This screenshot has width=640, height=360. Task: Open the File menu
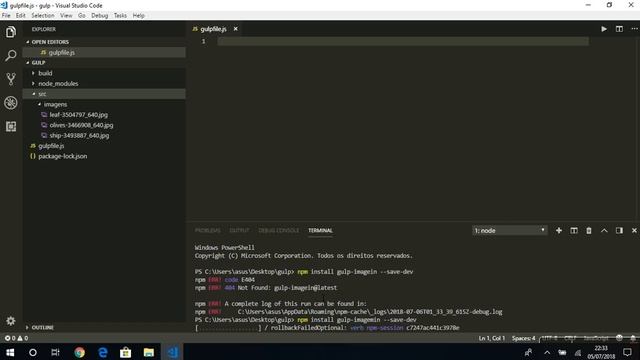pos(6,16)
